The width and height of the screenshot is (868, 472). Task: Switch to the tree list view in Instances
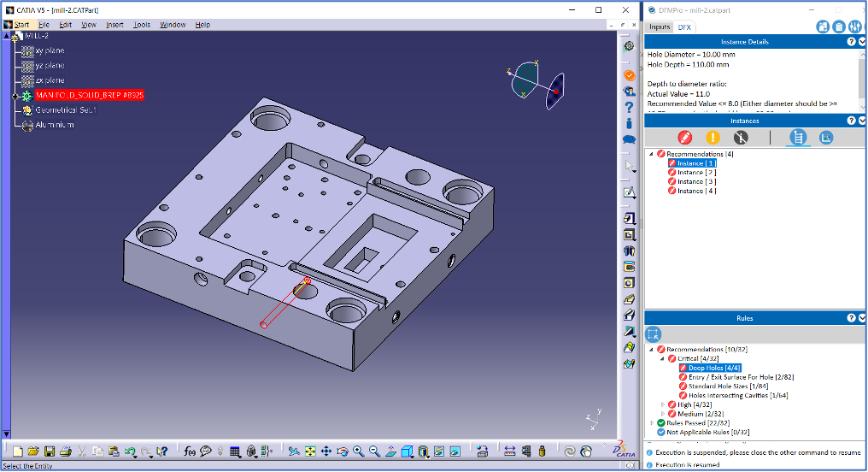(798, 138)
